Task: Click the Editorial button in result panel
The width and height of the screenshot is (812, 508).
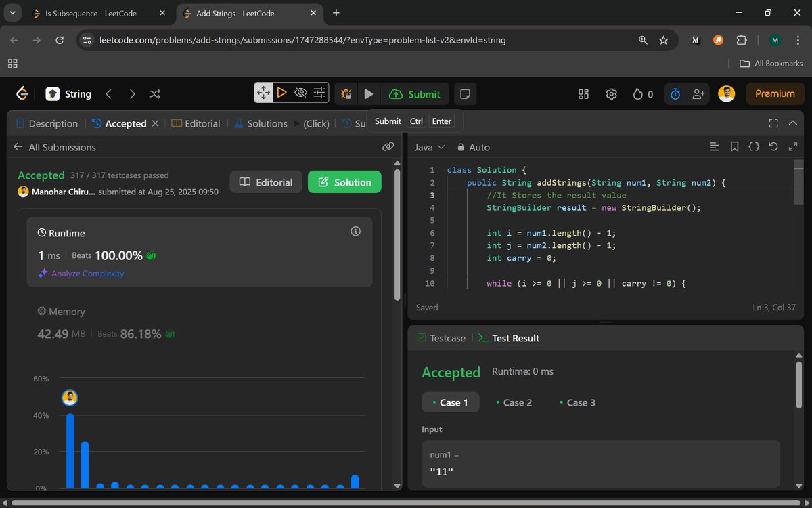Action: pos(267,182)
